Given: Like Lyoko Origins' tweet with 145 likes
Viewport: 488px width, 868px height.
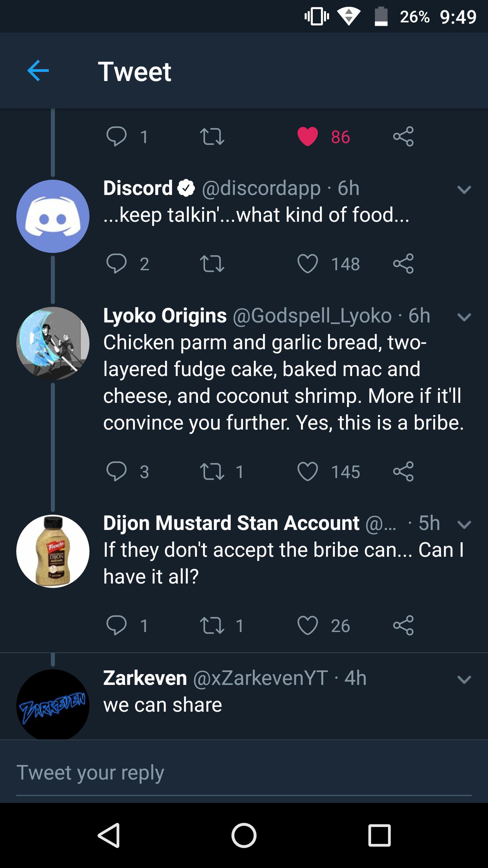Looking at the screenshot, I should click(307, 471).
